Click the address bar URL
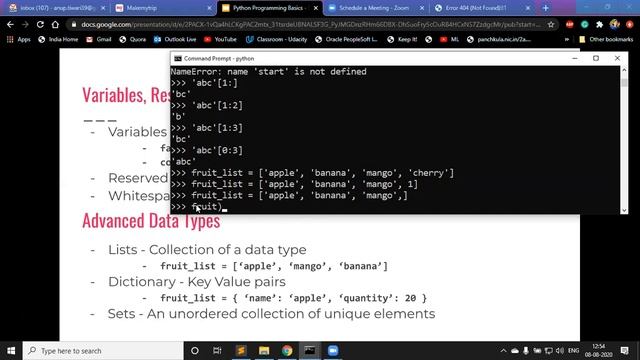Image resolution: width=640 pixels, height=360 pixels. coord(310,24)
